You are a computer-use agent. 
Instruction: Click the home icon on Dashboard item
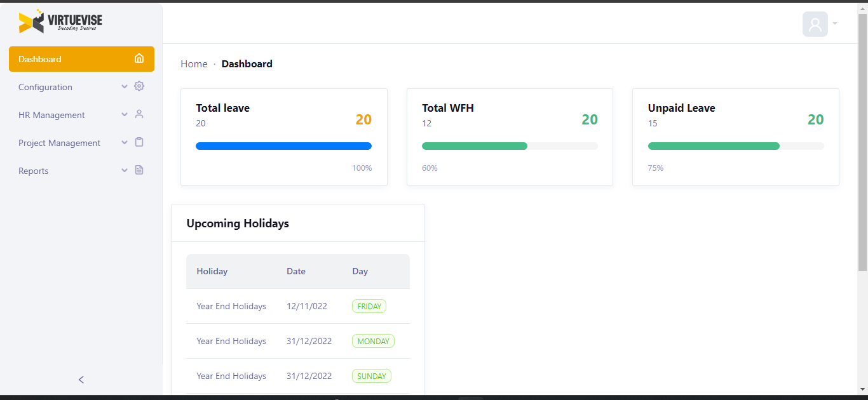click(x=139, y=59)
